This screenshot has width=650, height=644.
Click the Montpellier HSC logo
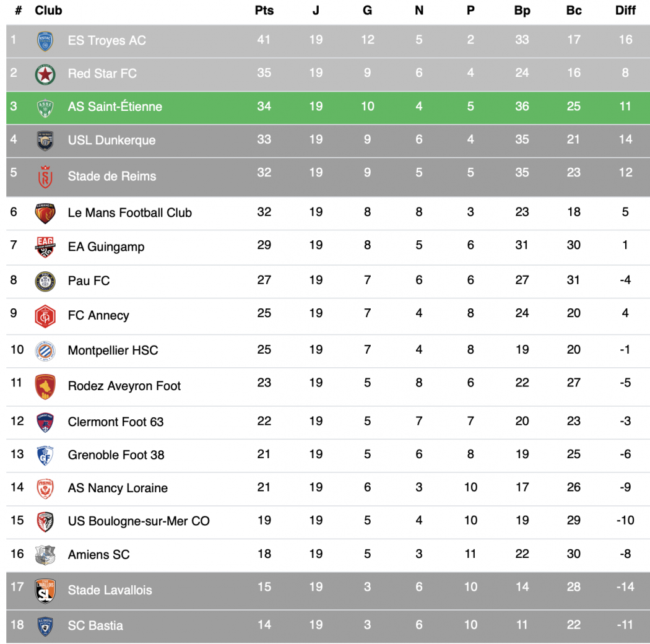[x=45, y=350]
